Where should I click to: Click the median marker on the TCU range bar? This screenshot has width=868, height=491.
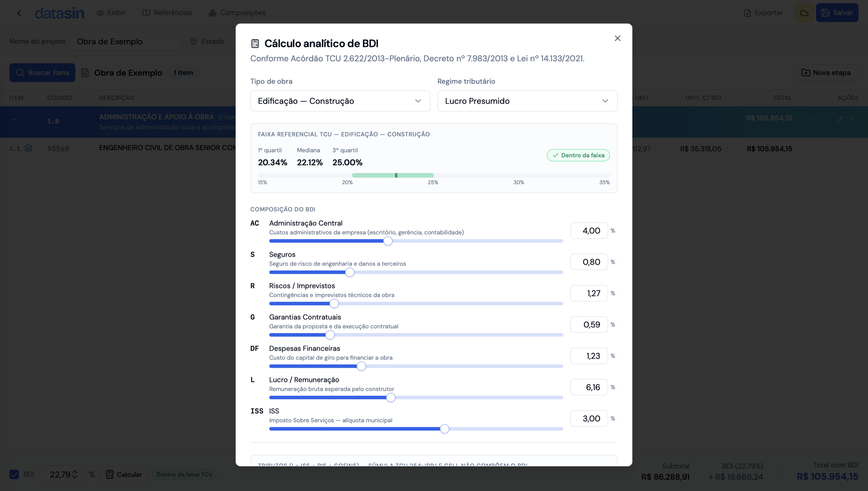(396, 175)
